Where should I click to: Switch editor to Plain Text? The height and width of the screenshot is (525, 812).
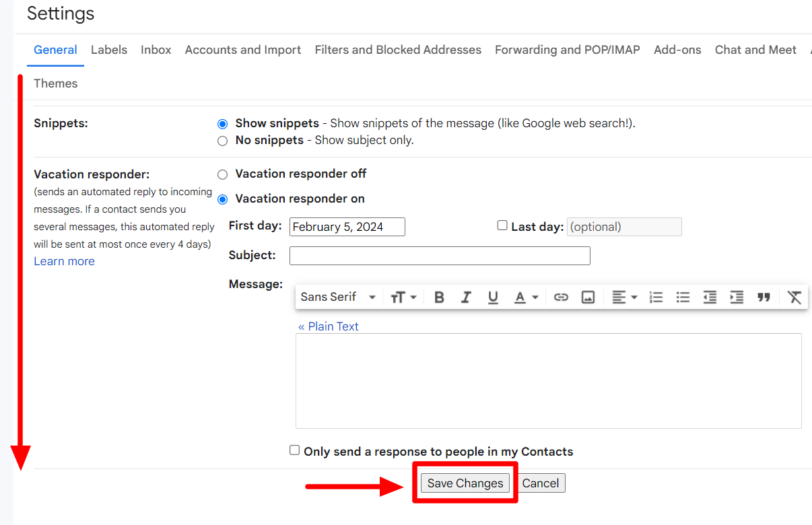click(x=329, y=326)
